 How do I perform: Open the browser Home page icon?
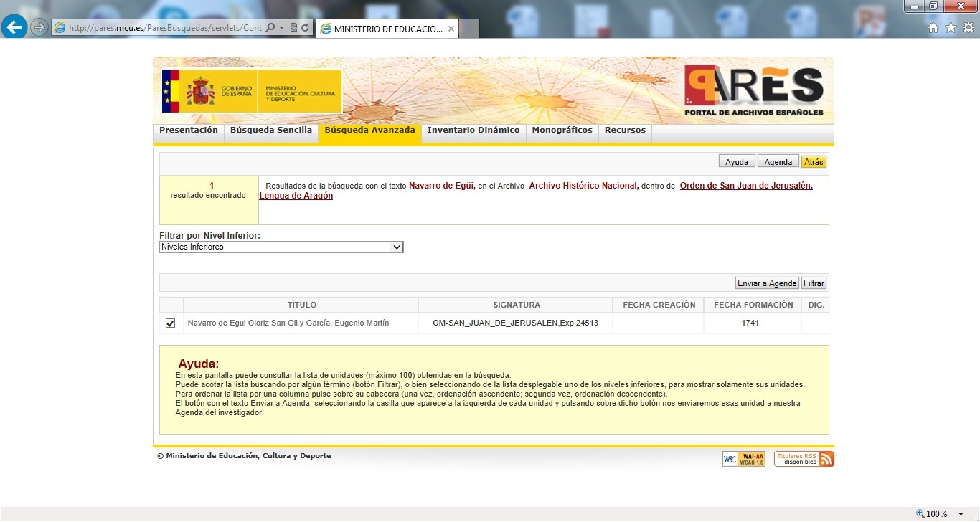(x=933, y=28)
